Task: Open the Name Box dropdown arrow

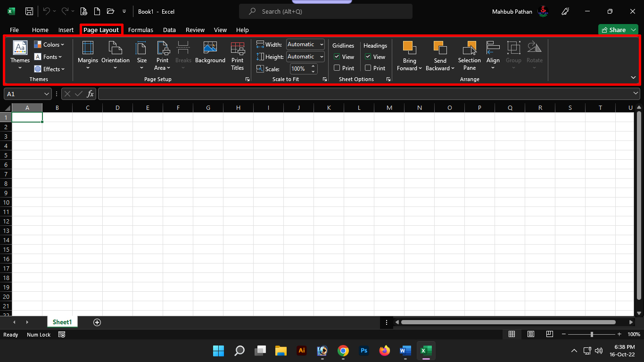Action: coord(47,94)
